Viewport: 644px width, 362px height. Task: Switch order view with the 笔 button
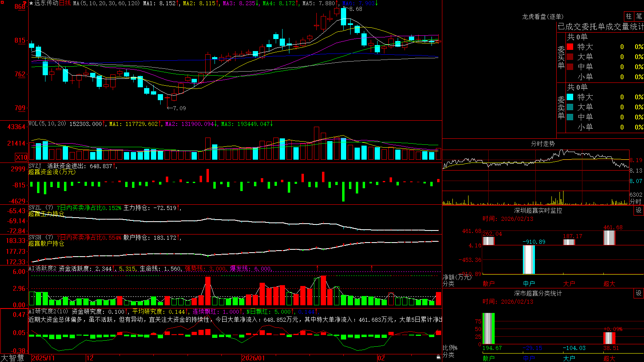[639, 16]
